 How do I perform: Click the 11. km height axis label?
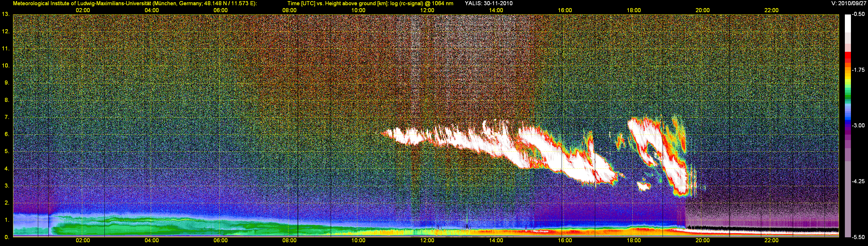click(x=6, y=49)
